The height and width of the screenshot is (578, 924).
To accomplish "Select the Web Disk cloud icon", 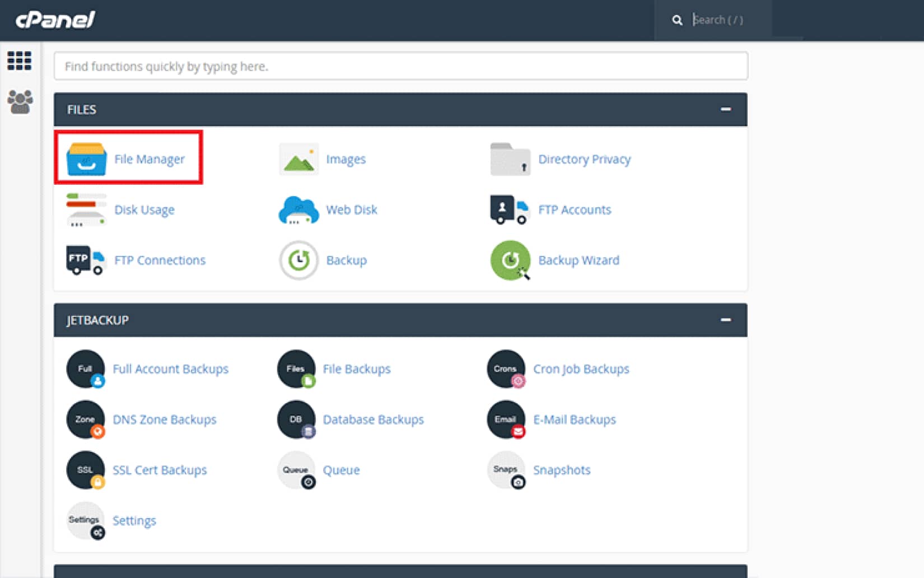I will tap(297, 209).
